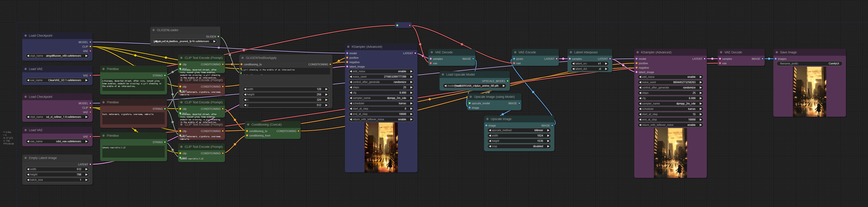Toggle add_noise on the purple KSampler node

click(x=670, y=77)
